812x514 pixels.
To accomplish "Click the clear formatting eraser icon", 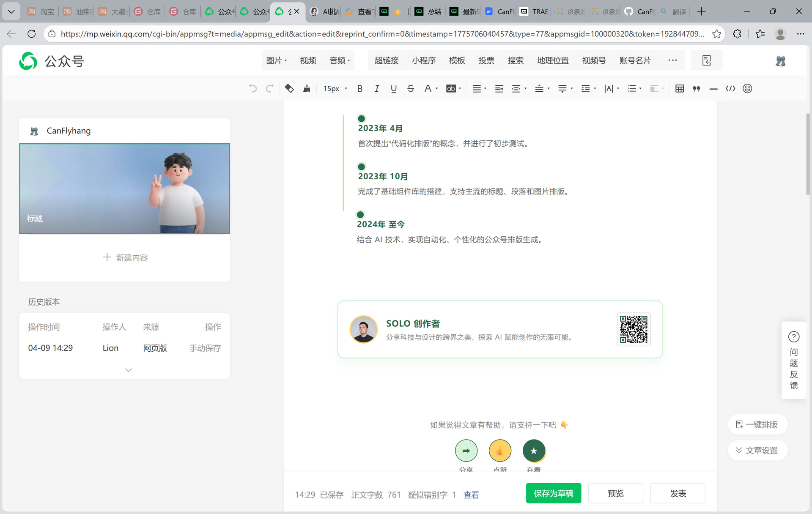I will pos(289,89).
